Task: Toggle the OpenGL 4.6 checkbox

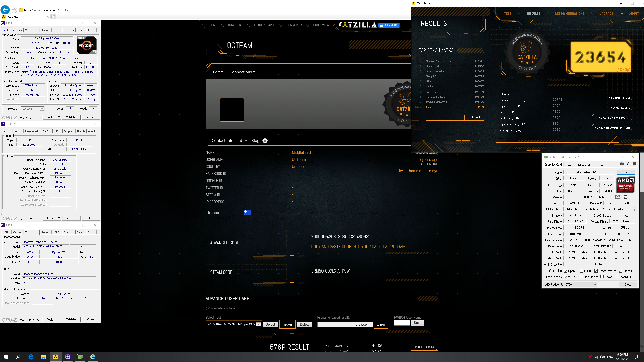Action: click(x=616, y=277)
